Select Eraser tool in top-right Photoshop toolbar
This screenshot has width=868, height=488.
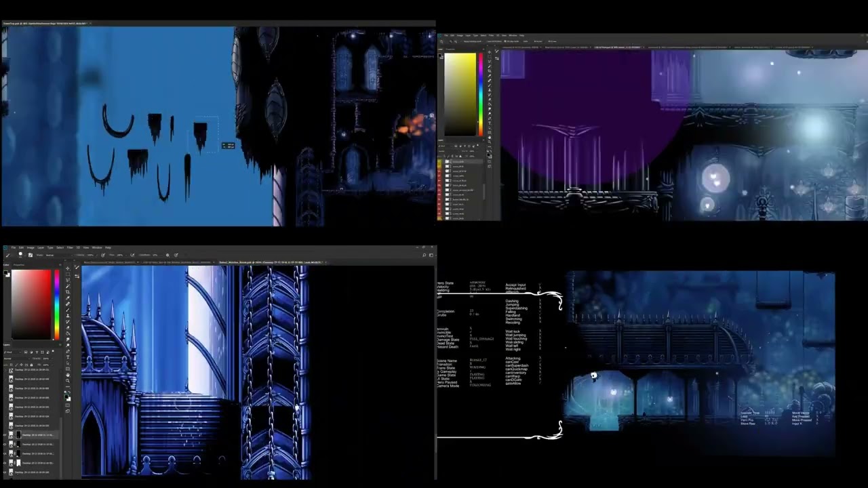pyautogui.click(x=490, y=100)
